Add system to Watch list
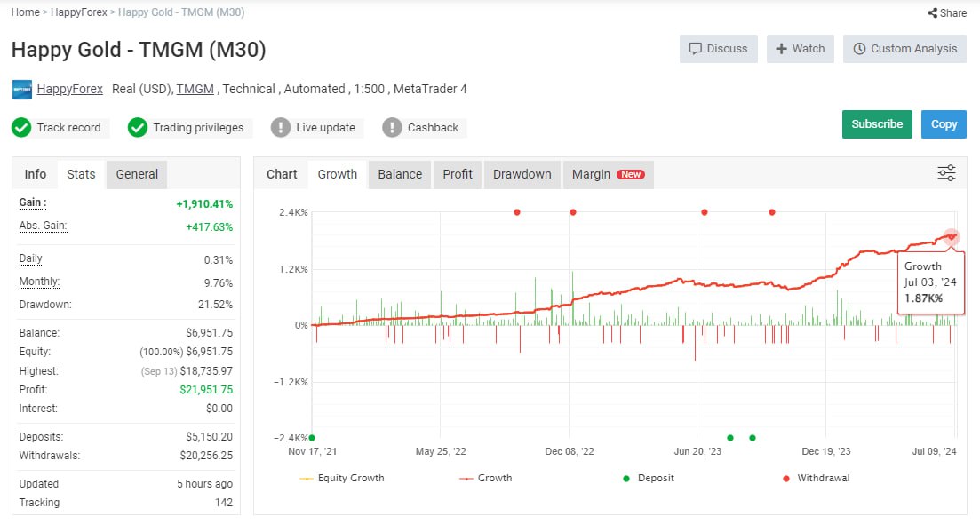980x524 pixels. [x=800, y=49]
